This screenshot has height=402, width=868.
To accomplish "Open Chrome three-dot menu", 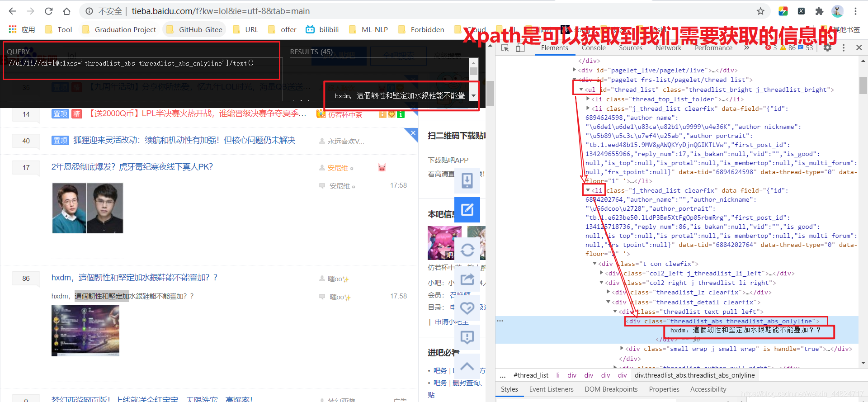I will (x=855, y=11).
